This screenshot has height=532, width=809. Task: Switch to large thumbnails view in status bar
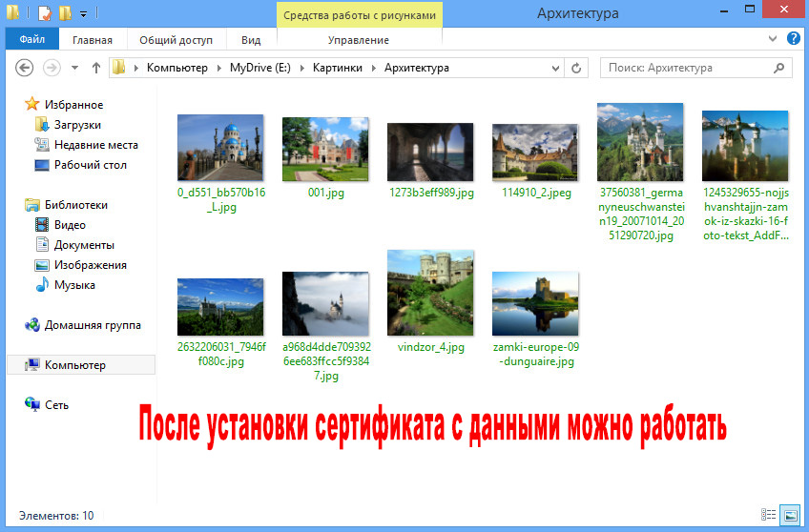click(790, 515)
